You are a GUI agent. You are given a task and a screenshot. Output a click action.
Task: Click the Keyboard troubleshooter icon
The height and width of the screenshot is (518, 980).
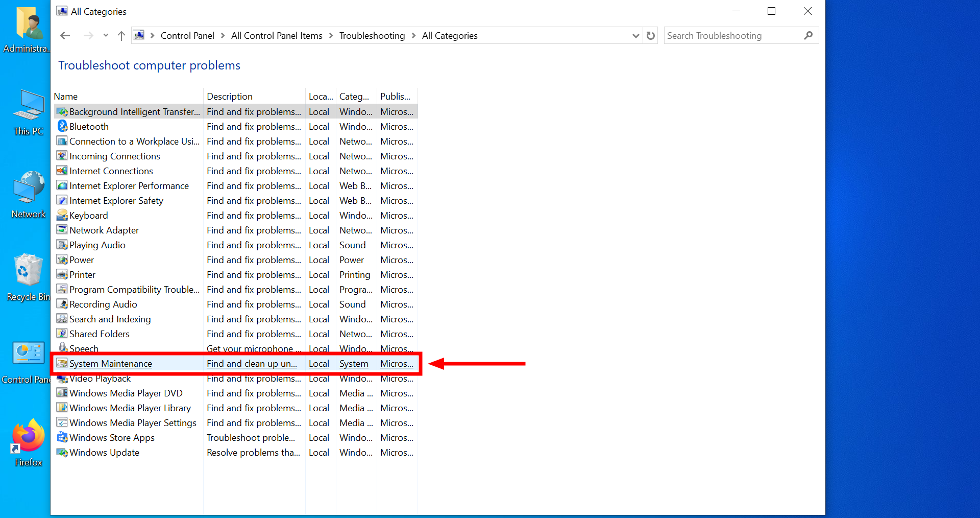point(62,215)
